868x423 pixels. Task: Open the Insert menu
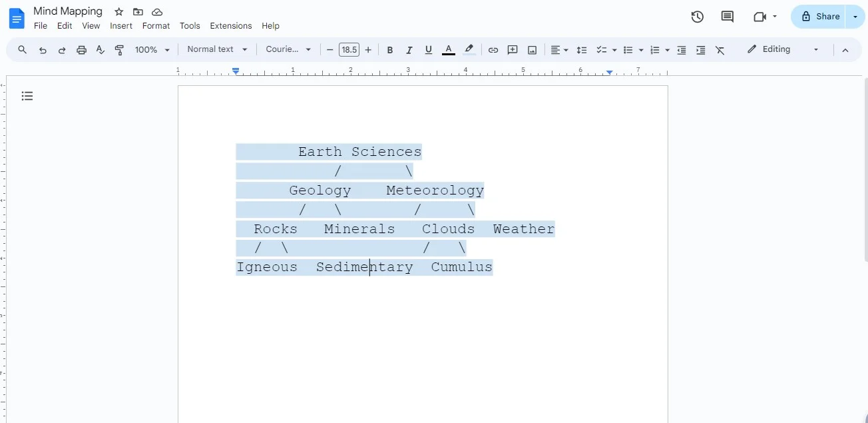tap(121, 26)
